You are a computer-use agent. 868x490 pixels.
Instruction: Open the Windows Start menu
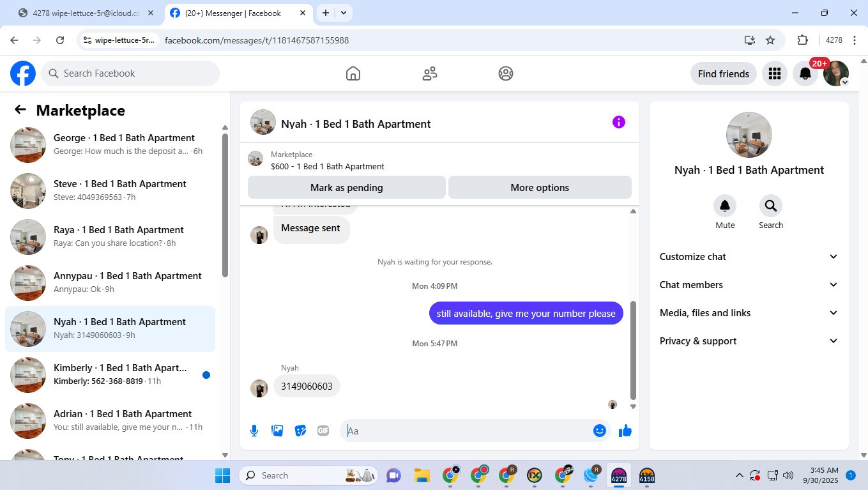click(222, 475)
